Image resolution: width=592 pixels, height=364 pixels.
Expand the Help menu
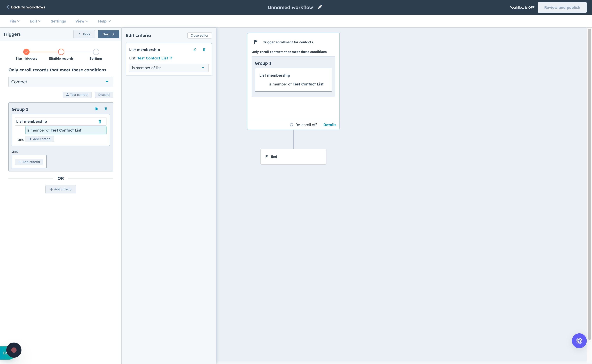[104, 21]
